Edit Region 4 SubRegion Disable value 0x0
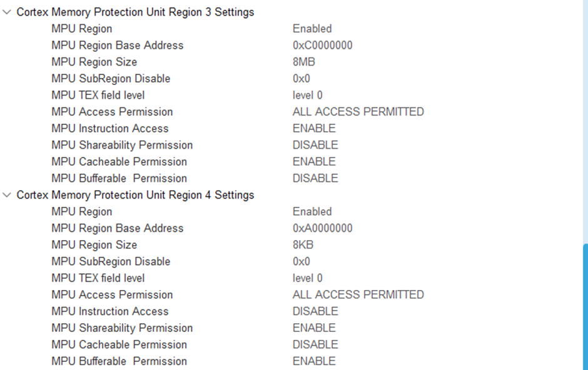This screenshot has width=588, height=370. (301, 262)
